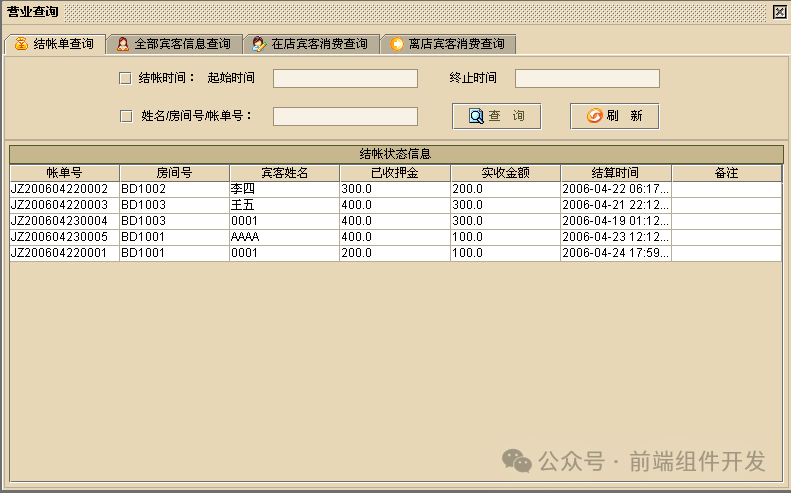Click guest name AAAA cell

(285, 237)
